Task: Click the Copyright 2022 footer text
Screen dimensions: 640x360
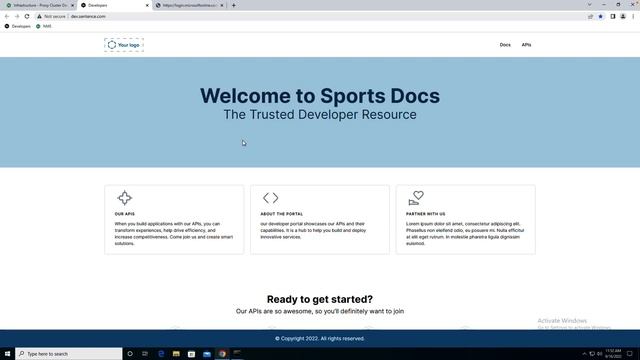Action: point(320,338)
